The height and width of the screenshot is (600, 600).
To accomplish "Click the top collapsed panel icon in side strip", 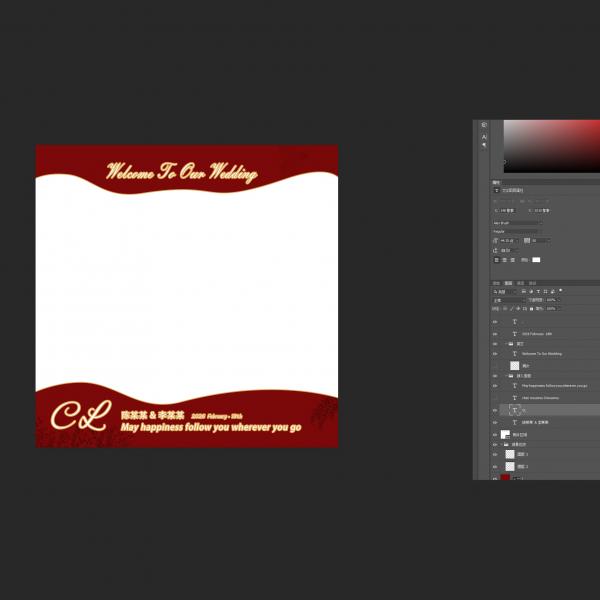I will [x=484, y=126].
